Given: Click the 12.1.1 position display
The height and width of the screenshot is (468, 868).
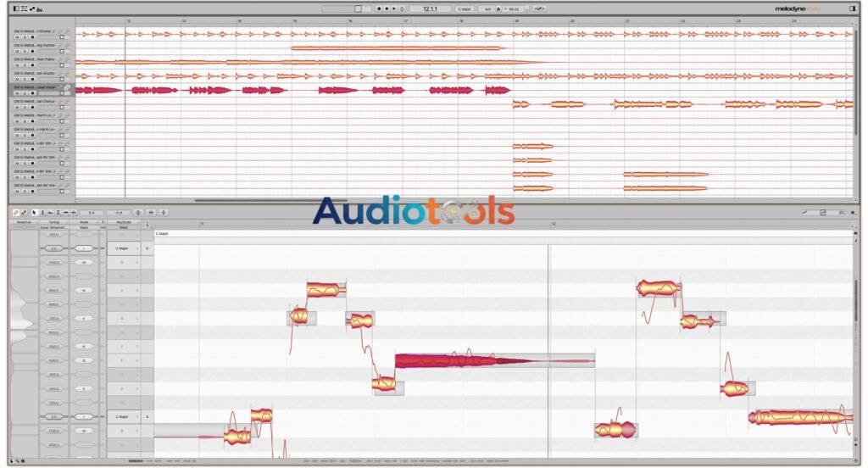Looking at the screenshot, I should [431, 8].
